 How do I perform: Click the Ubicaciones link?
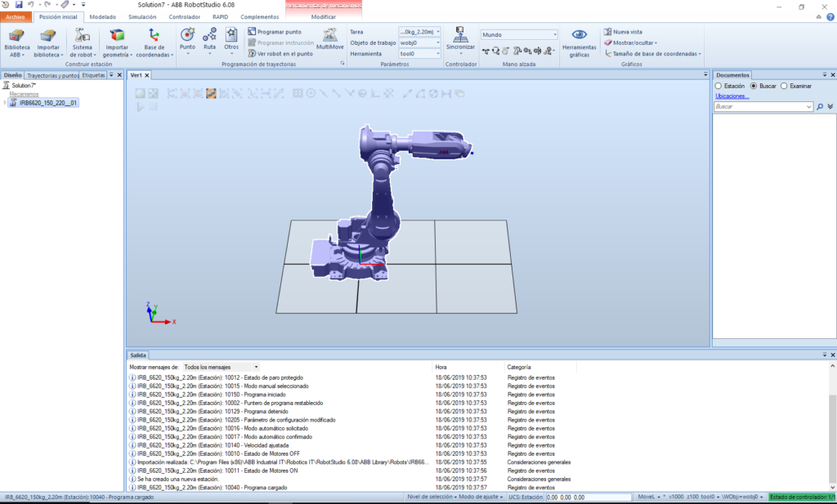coord(731,96)
